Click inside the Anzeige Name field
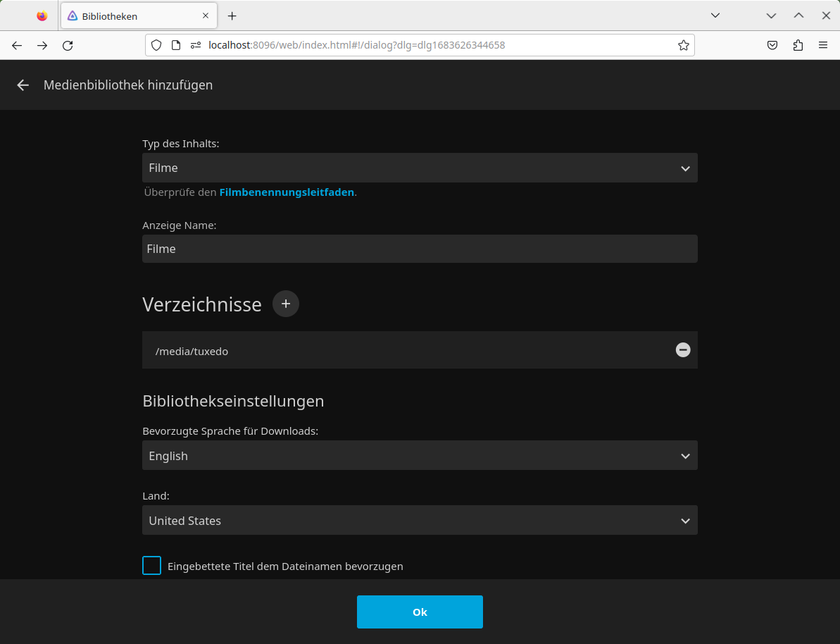Image resolution: width=840 pixels, height=644 pixels. click(x=420, y=249)
